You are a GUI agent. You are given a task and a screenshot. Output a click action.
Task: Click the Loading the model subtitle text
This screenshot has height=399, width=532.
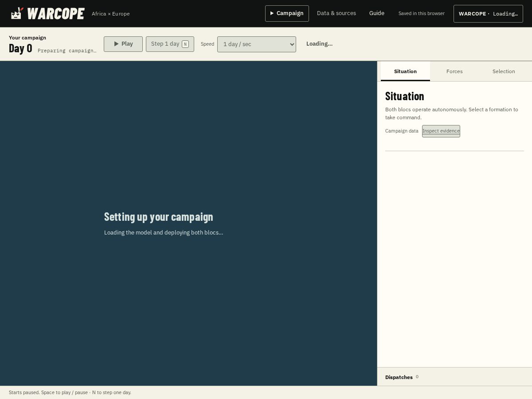click(x=164, y=232)
